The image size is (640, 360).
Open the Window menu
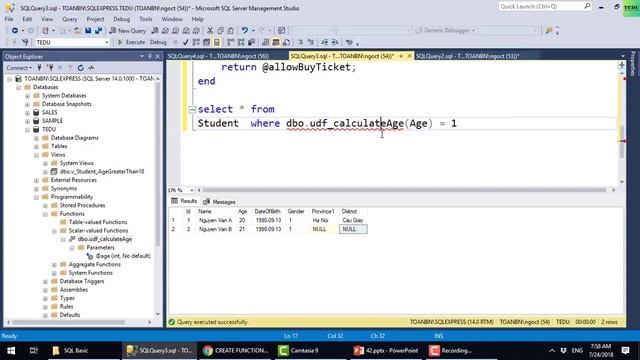pos(172,19)
